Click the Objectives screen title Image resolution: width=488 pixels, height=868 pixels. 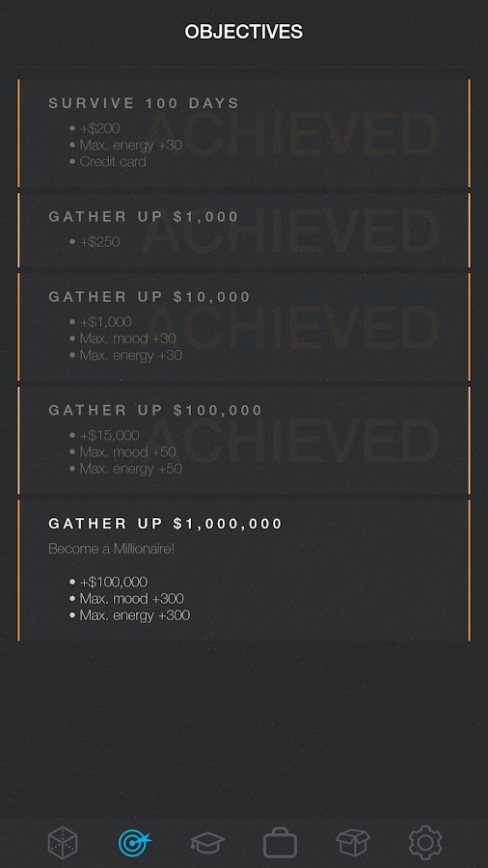244,32
